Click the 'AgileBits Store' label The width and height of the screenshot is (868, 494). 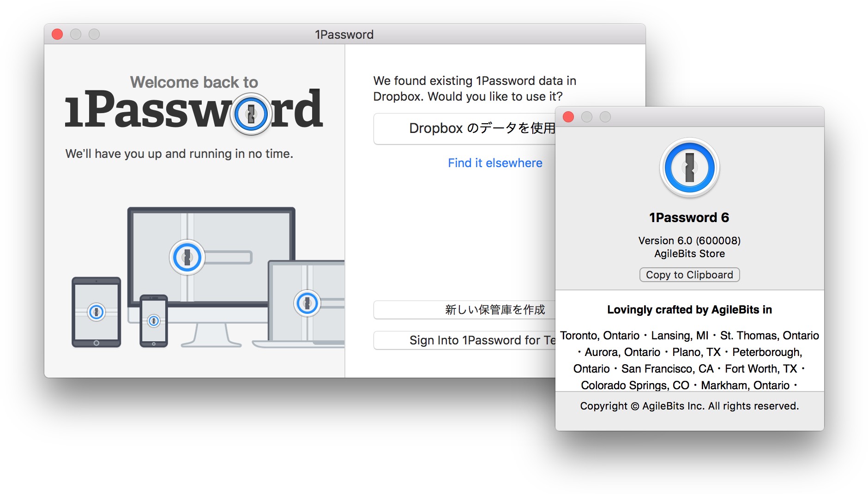[689, 253]
